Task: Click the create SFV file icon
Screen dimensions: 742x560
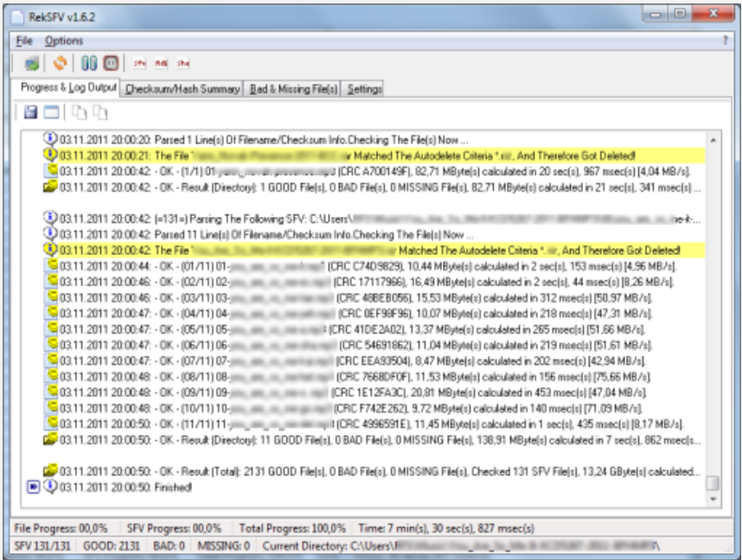Action: [139, 63]
